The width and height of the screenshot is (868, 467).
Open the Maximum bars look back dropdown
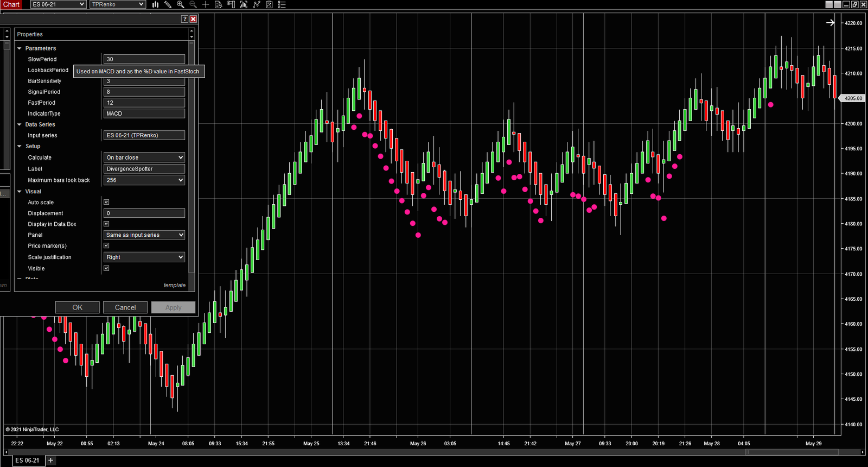(144, 180)
